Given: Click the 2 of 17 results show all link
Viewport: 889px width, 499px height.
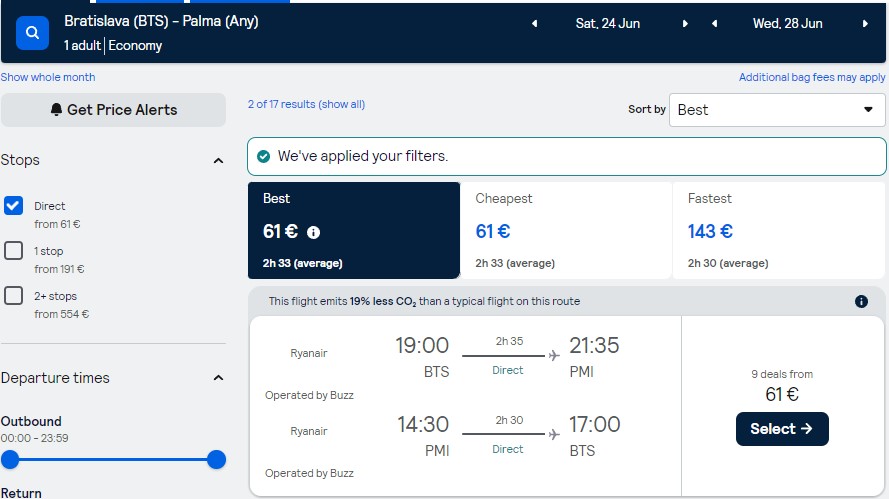Looking at the screenshot, I should [306, 104].
